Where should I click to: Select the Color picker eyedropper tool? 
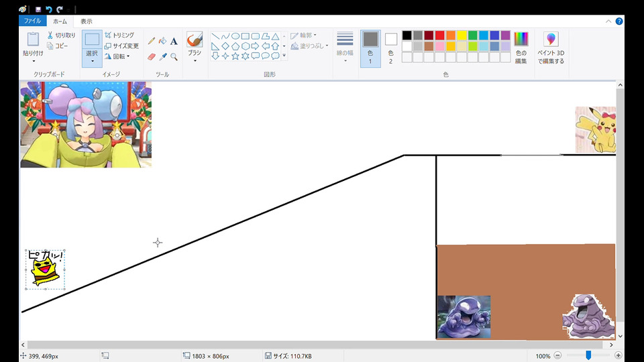coord(162,56)
